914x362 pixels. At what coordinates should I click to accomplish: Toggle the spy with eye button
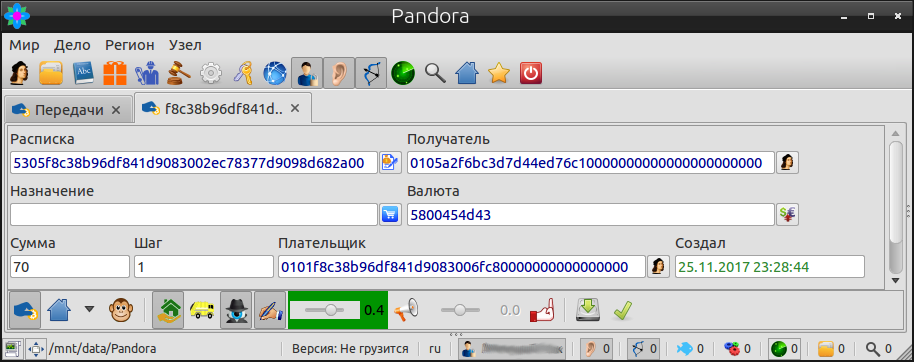pyautogui.click(x=236, y=310)
